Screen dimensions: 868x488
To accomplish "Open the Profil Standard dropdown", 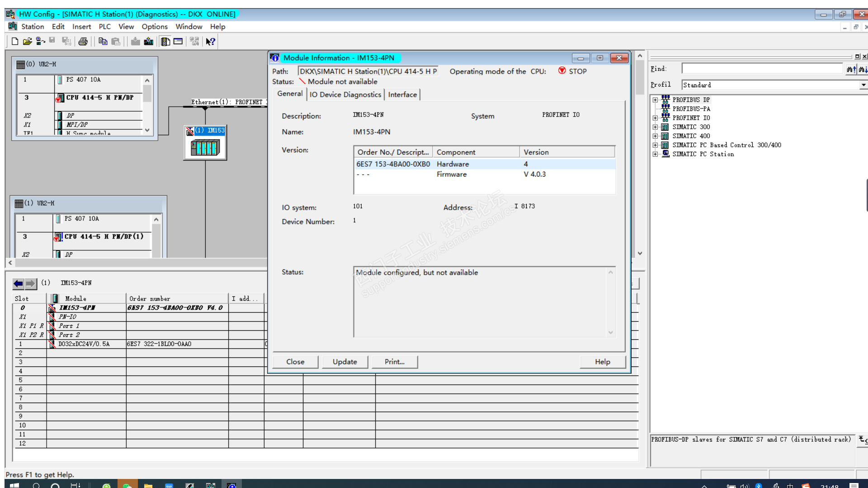I will tap(863, 85).
